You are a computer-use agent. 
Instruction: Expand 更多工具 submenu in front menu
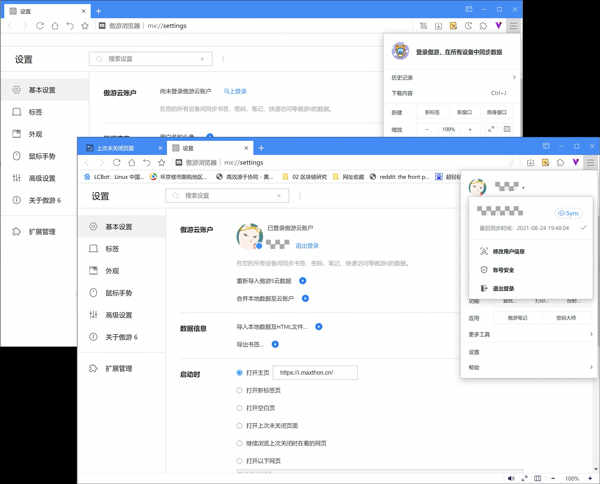coord(591,334)
